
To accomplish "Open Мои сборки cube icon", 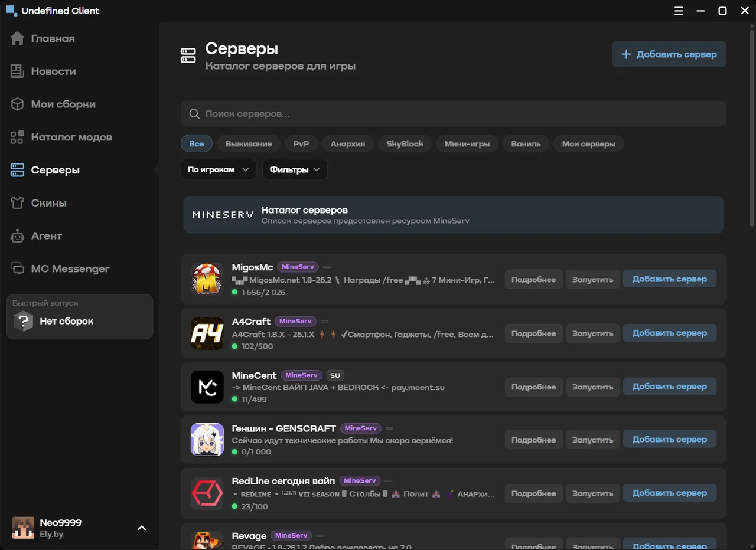I will [17, 104].
